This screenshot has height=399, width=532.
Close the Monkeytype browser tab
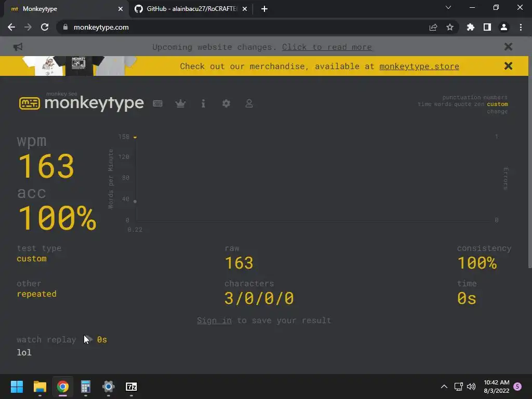pos(121,9)
